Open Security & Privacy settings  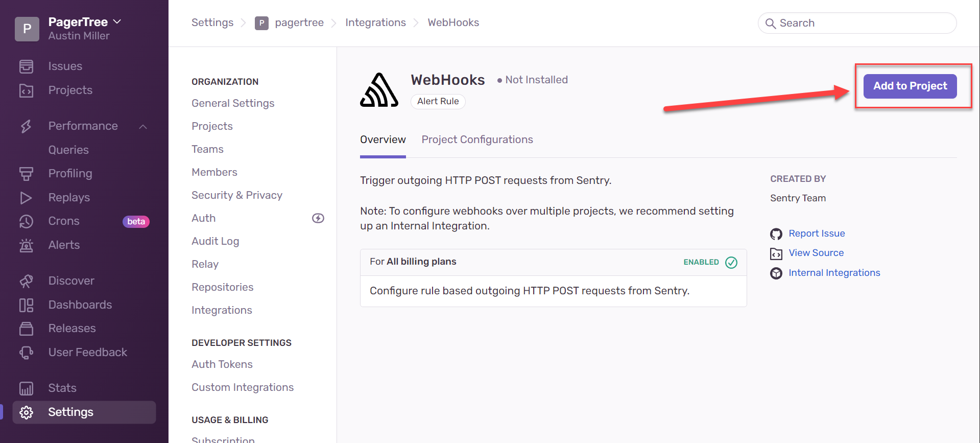point(237,195)
